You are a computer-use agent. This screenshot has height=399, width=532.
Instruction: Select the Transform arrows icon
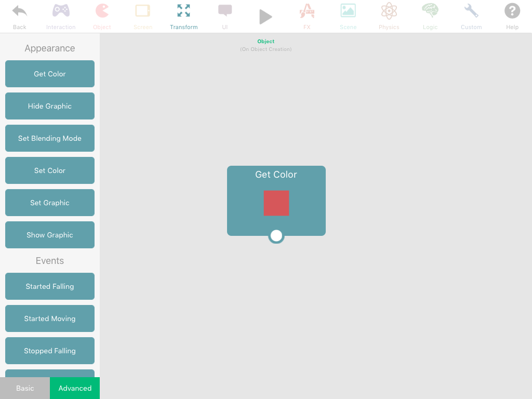coord(183,11)
